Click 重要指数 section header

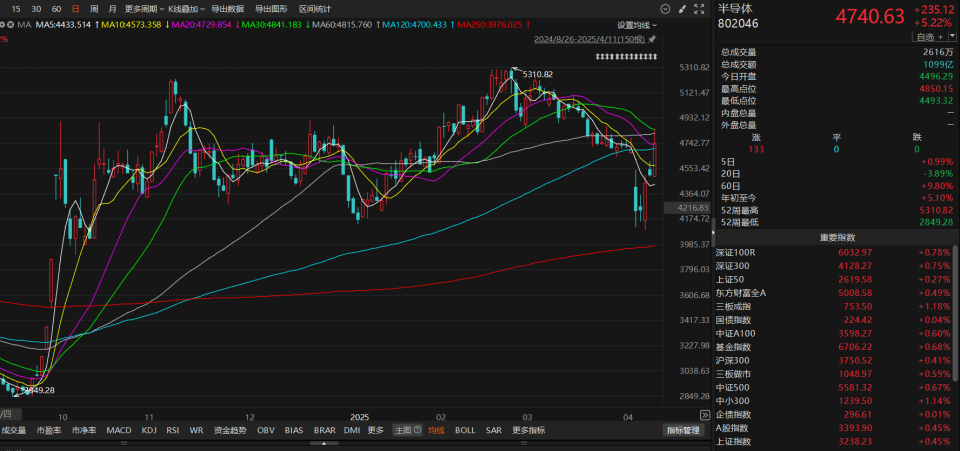(x=838, y=237)
